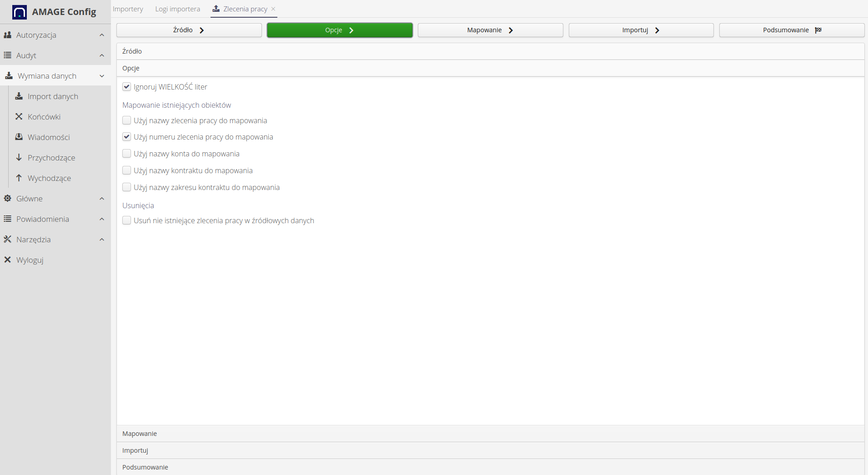Collapse the Wymiana danych menu chevron
This screenshot has height=475, width=868.
(x=102, y=76)
